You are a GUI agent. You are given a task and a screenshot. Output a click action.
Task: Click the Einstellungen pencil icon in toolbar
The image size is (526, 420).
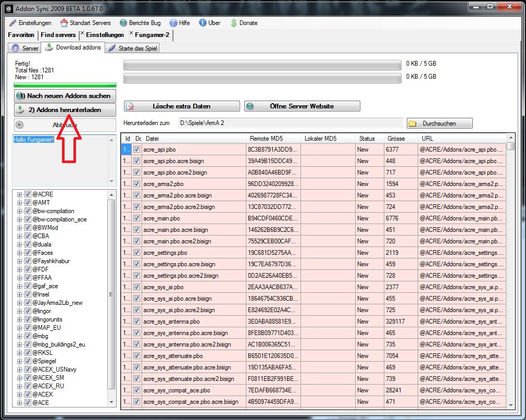[x=12, y=23]
